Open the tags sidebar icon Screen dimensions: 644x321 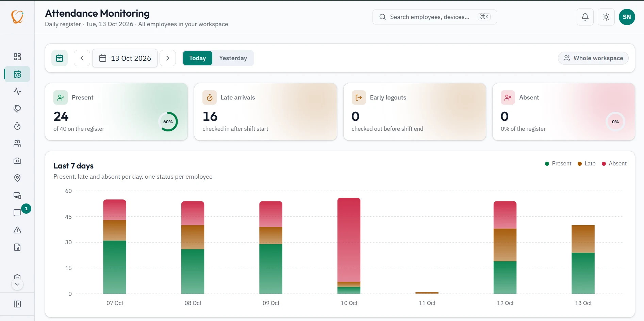(17, 109)
